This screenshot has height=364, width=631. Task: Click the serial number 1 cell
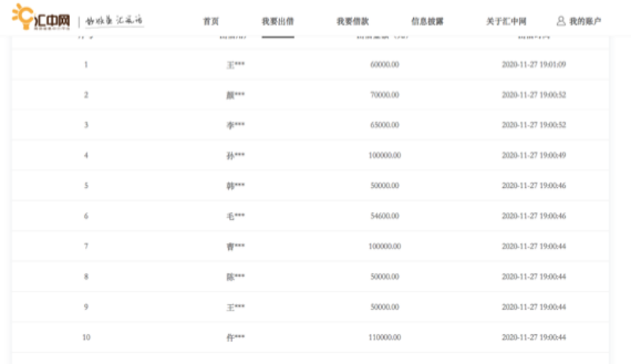(86, 64)
